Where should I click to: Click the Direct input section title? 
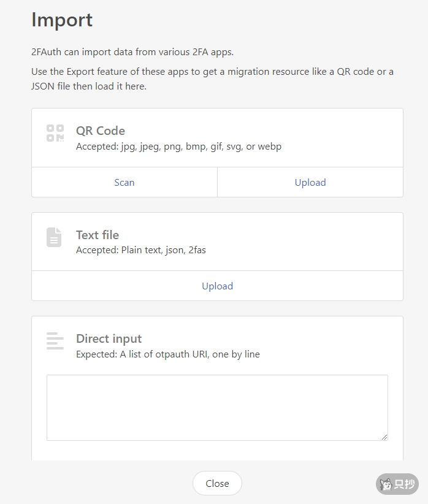(109, 338)
